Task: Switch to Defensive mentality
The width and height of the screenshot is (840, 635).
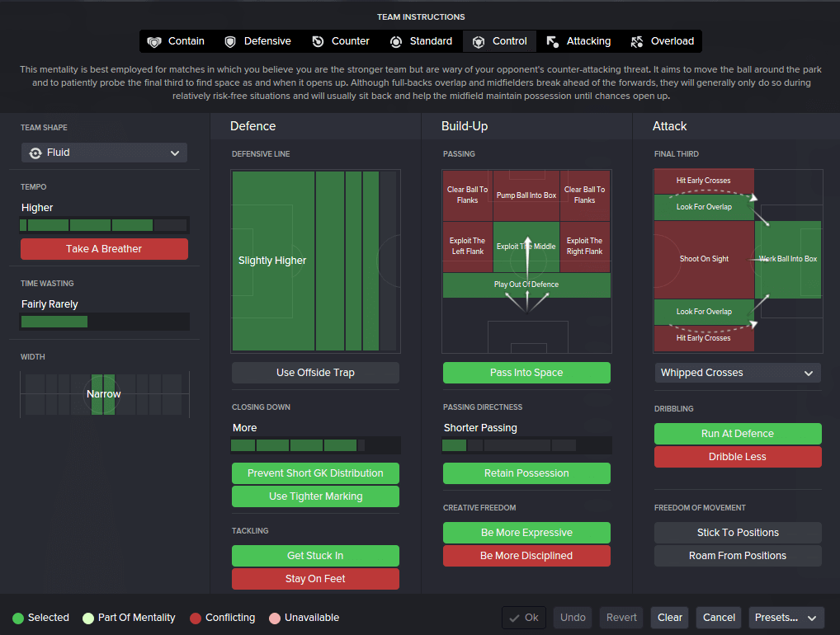Action: point(257,41)
